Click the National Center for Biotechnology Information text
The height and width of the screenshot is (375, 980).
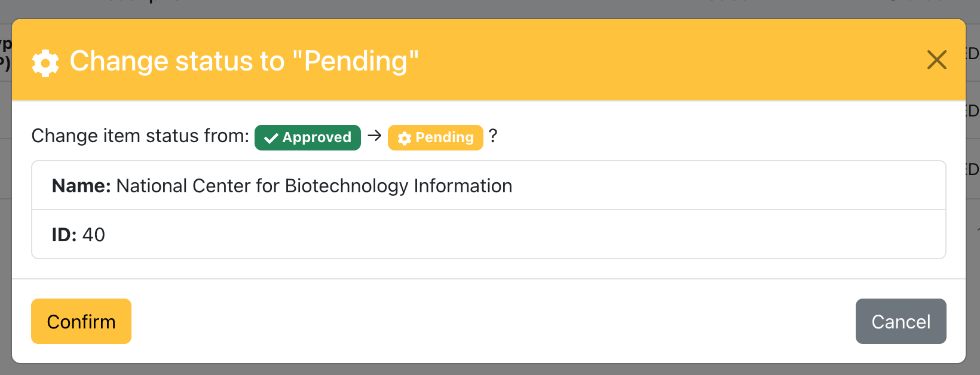[314, 186]
